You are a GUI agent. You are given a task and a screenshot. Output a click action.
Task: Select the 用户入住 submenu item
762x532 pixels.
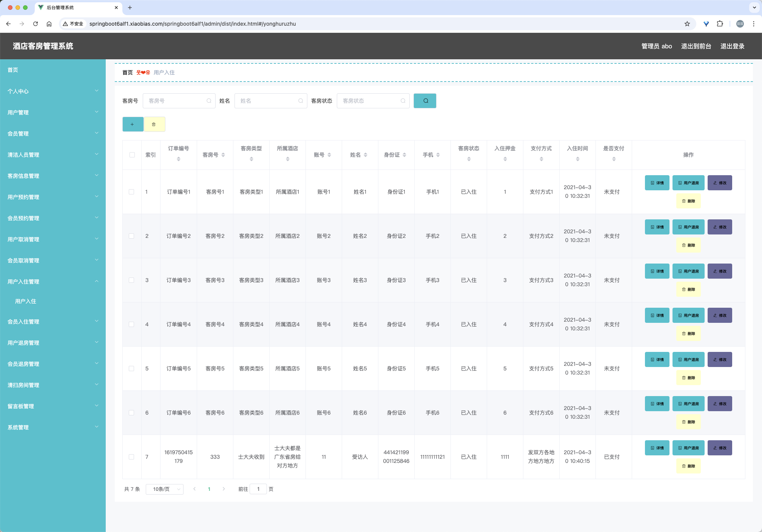click(x=26, y=301)
